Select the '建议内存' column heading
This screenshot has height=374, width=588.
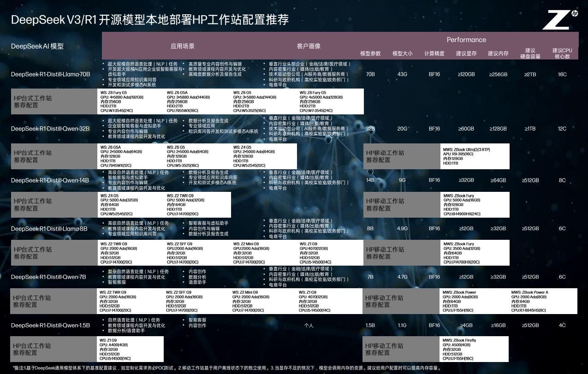tap(498, 53)
